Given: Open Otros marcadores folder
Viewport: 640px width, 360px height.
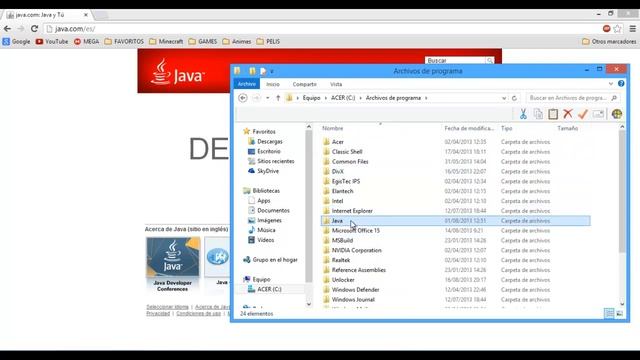Looking at the screenshot, I should click(609, 42).
